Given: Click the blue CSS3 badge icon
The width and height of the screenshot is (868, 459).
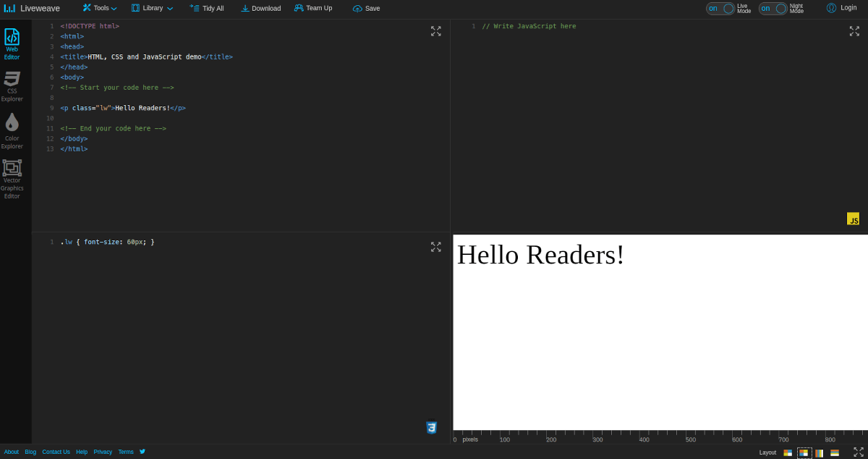Looking at the screenshot, I should (x=432, y=428).
